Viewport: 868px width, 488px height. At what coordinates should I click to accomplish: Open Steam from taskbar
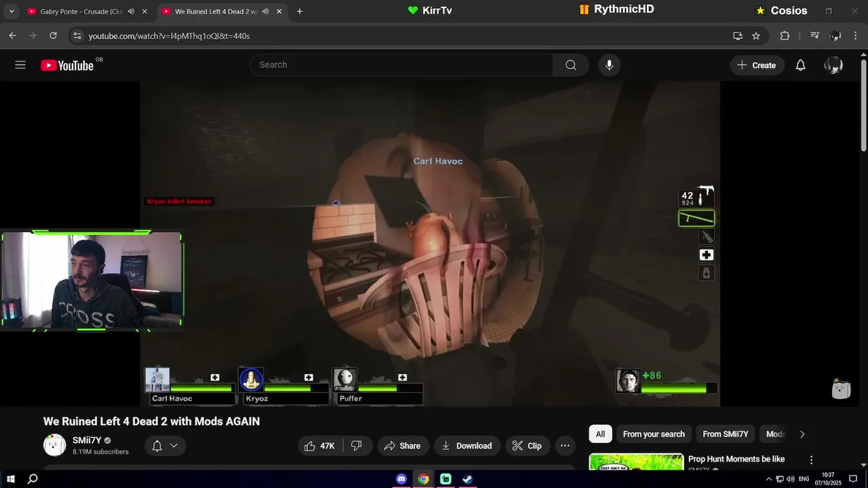[467, 479]
